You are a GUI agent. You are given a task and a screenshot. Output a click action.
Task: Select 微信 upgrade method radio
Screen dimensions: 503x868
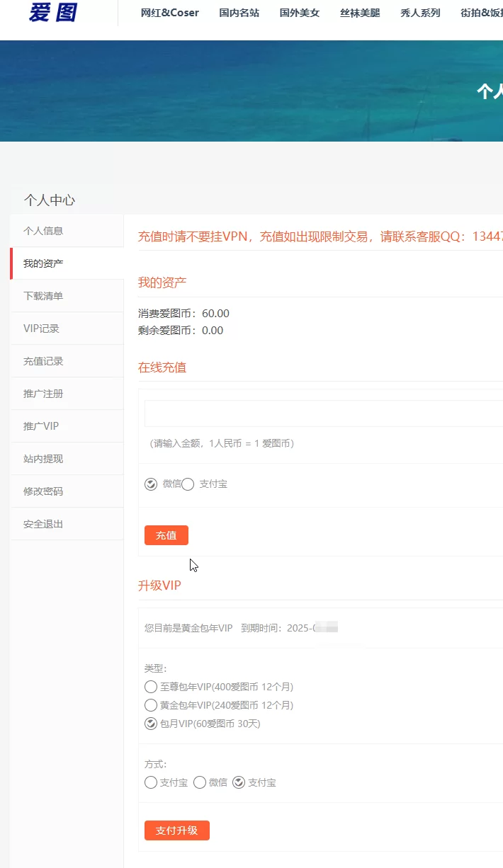(x=200, y=782)
